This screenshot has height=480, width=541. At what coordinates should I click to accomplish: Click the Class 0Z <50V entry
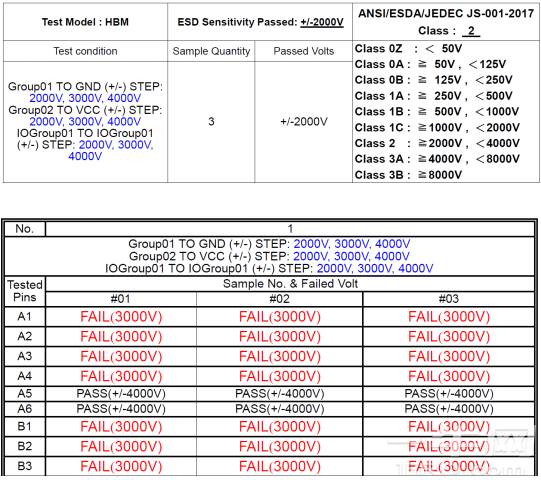409,48
